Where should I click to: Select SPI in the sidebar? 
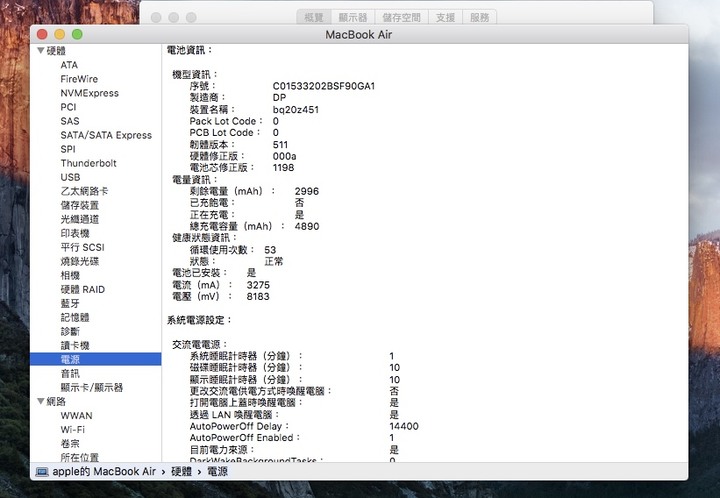[68, 149]
